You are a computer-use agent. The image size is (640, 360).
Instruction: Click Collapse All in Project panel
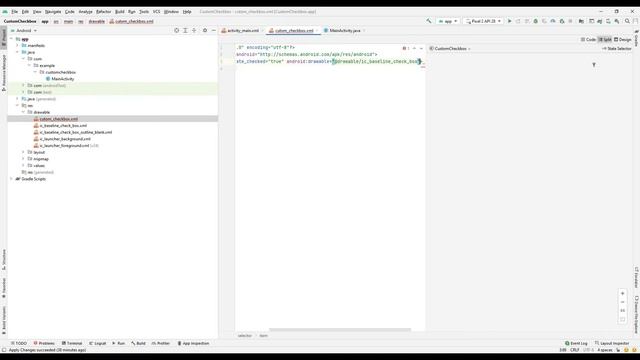(x=194, y=31)
